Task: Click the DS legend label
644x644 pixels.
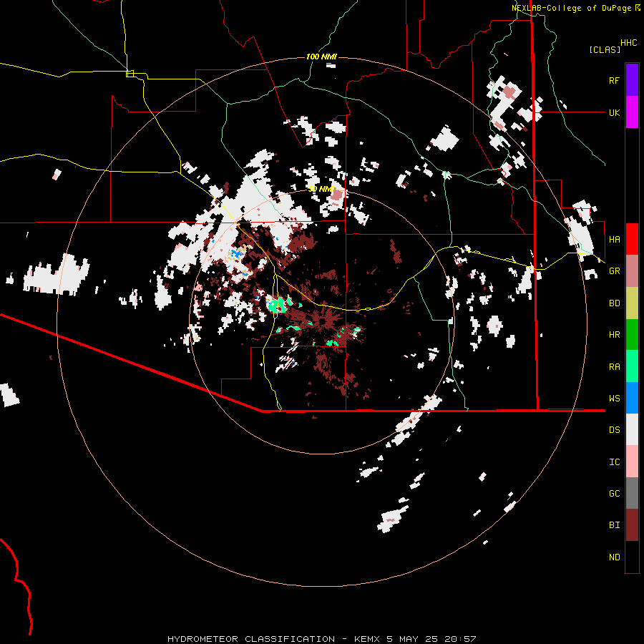Action: click(614, 430)
